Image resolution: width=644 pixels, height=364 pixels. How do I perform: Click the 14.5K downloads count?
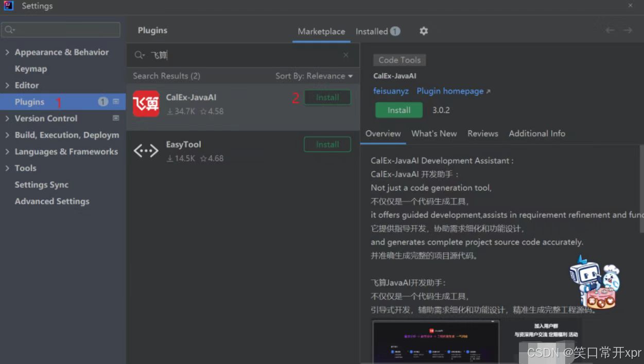pos(181,159)
